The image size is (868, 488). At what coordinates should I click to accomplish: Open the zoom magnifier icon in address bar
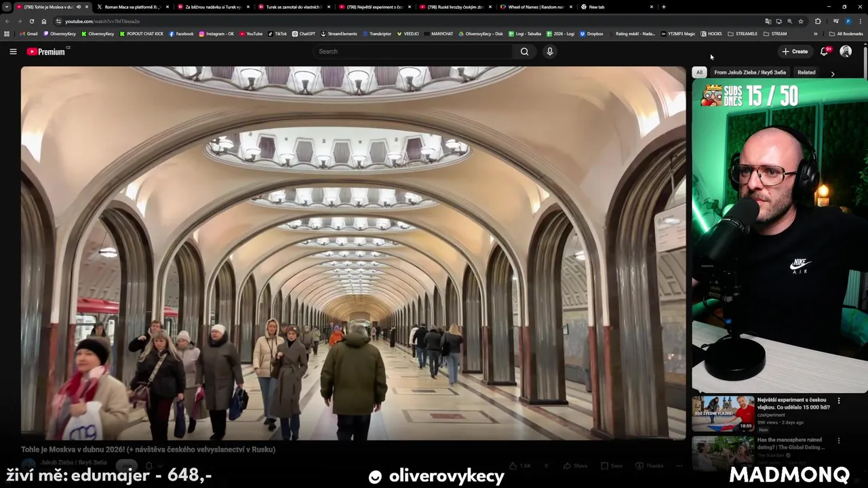[789, 21]
